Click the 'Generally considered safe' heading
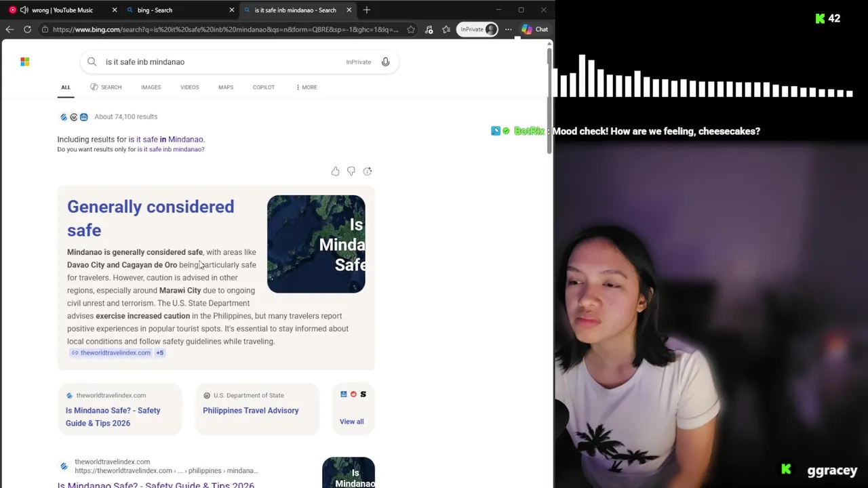The width and height of the screenshot is (868, 488). 151,218
